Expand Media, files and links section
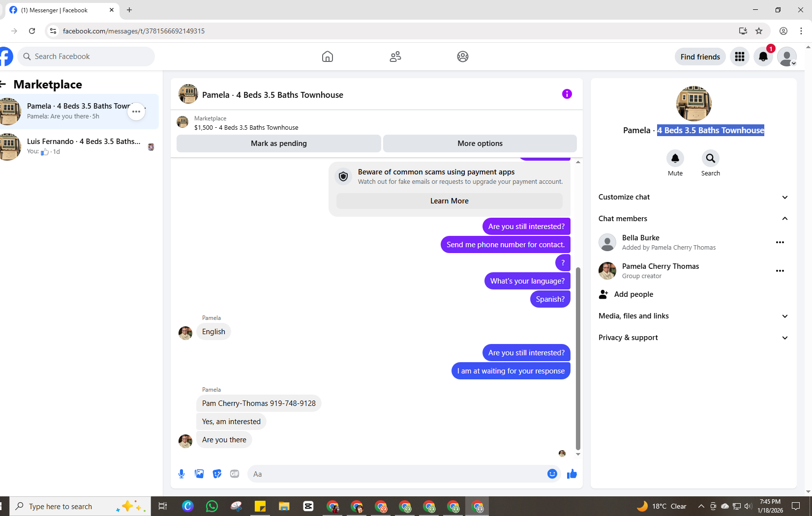The width and height of the screenshot is (812, 516). (693, 316)
